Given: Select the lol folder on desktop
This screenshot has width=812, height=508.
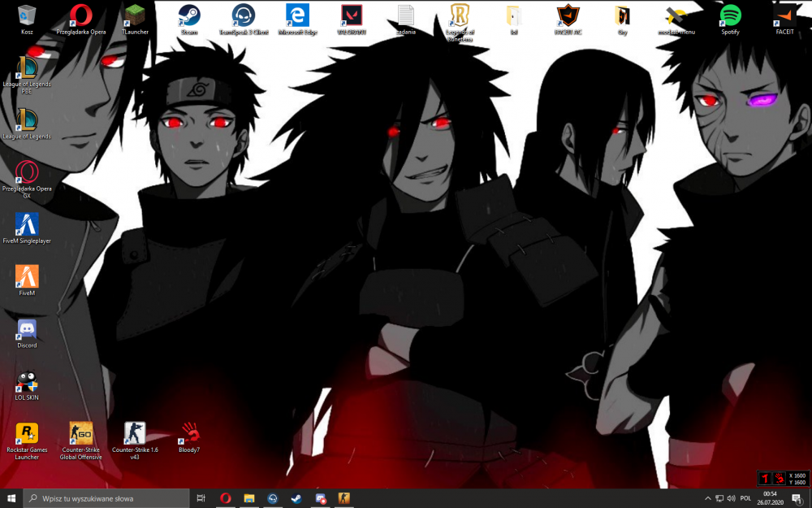Looking at the screenshot, I should [x=514, y=20].
